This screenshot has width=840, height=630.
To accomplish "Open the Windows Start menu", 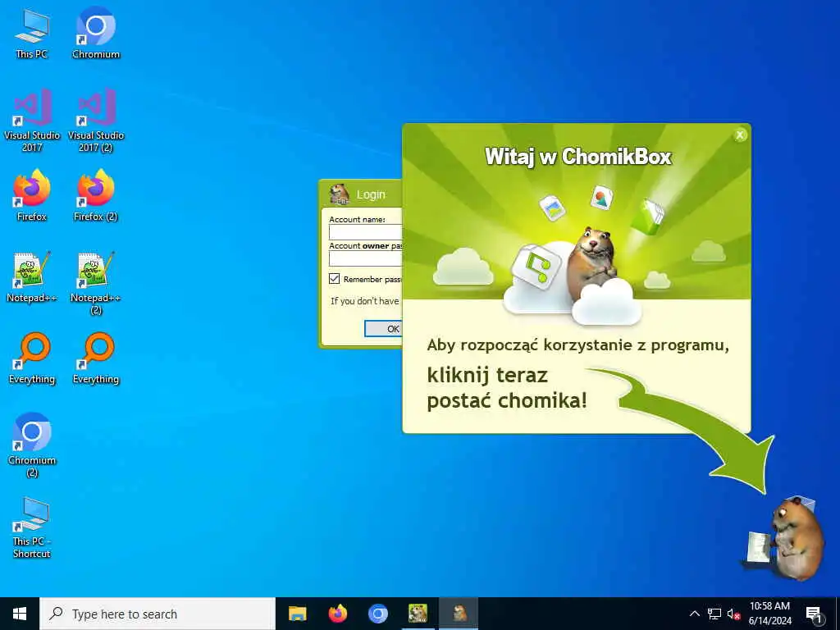I will [20, 614].
